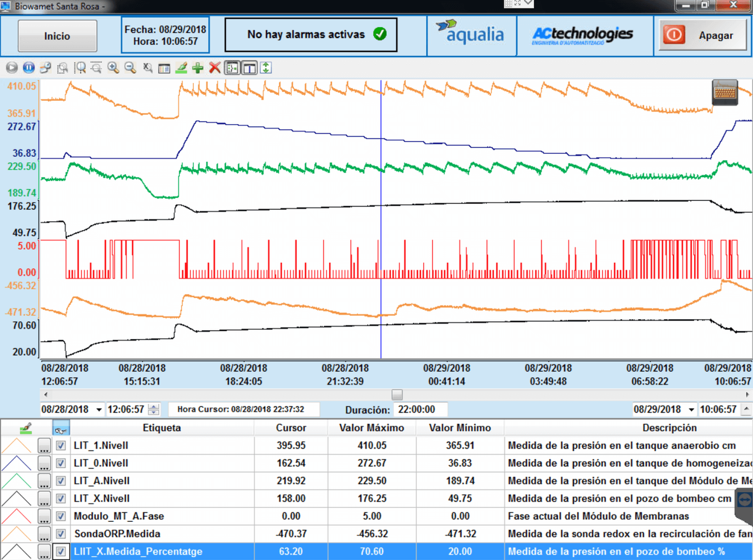Screen dimensions: 753x560
Task: Click the Apagar shutdown button
Action: (x=703, y=35)
